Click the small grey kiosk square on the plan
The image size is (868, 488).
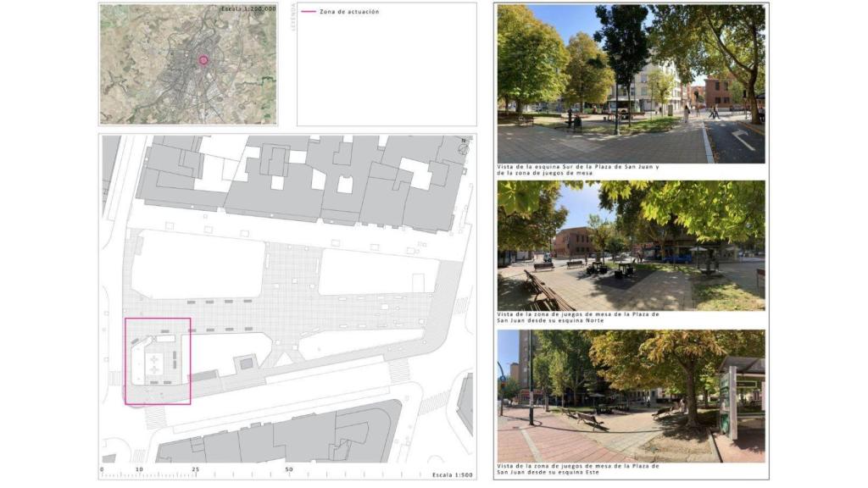tap(246, 363)
